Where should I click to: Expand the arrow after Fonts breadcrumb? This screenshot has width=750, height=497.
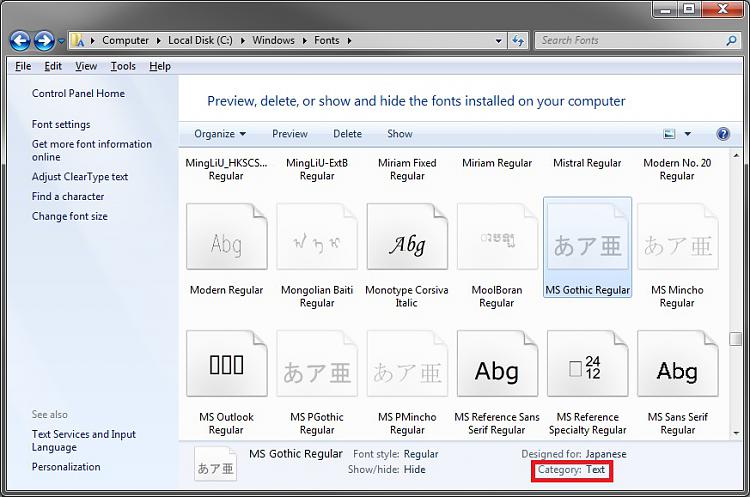350,41
